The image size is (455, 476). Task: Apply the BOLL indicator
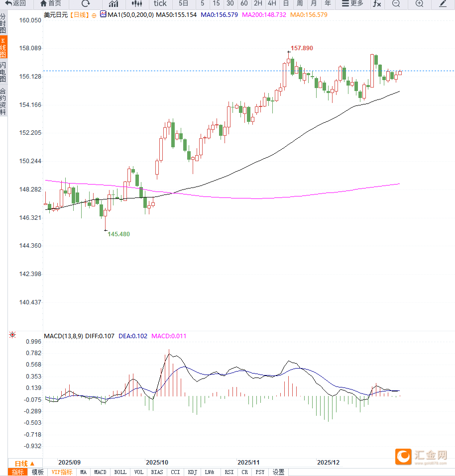pos(120,472)
